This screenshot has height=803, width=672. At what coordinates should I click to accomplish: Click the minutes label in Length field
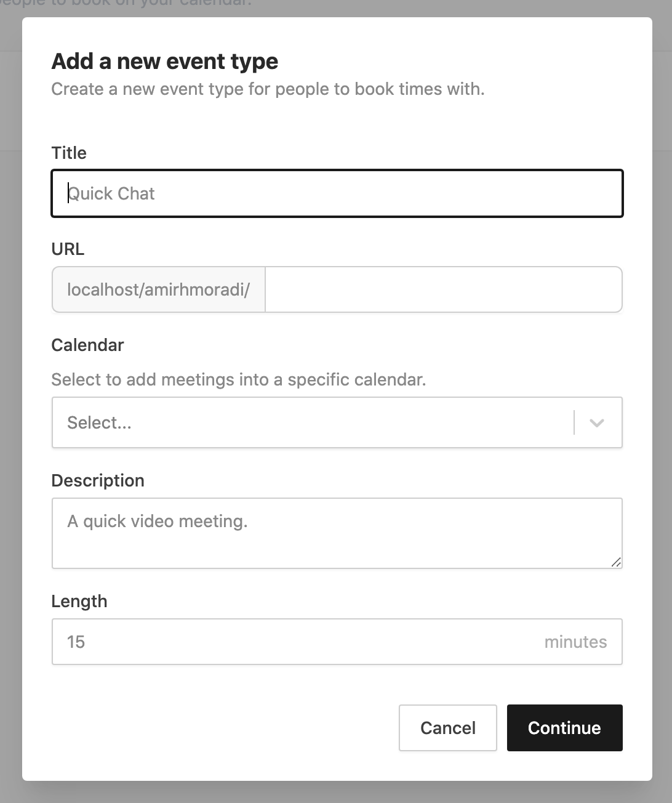(575, 642)
